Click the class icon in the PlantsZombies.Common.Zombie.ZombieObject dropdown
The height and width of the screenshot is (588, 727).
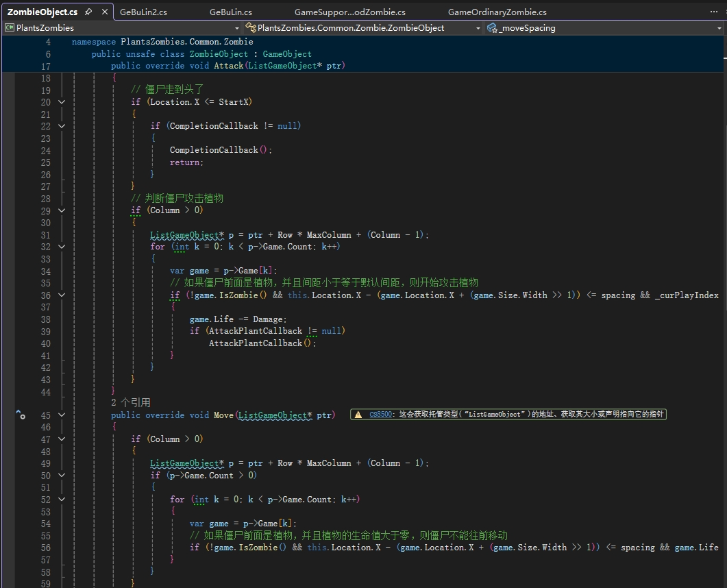(x=251, y=28)
